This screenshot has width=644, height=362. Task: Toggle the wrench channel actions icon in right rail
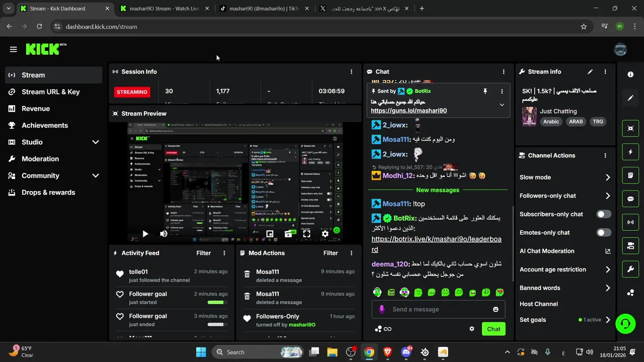click(x=630, y=269)
